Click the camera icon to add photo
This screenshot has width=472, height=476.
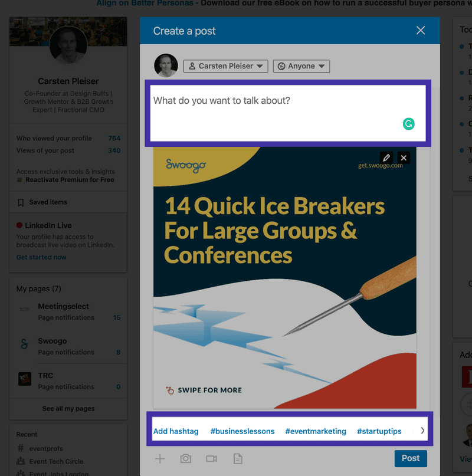click(x=186, y=459)
